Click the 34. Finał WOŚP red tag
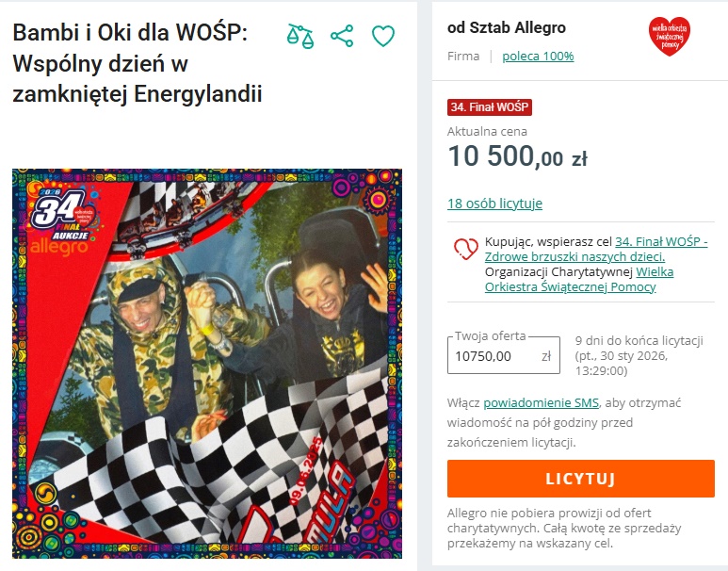Viewport: 728px width, 571px height. 490,107
